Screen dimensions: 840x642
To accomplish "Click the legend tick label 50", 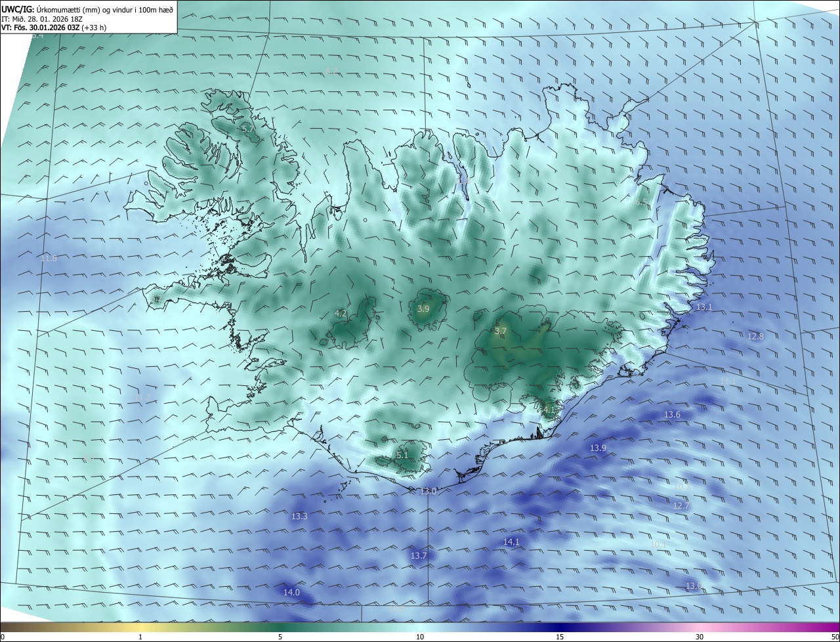I will tap(835, 637).
